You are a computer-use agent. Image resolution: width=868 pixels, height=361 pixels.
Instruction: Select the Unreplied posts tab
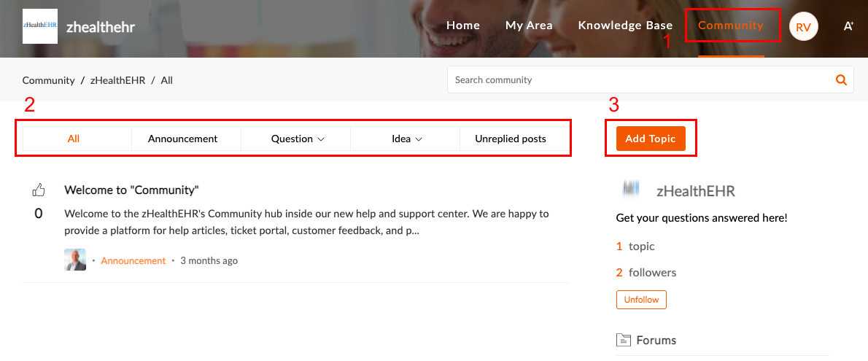tap(511, 139)
